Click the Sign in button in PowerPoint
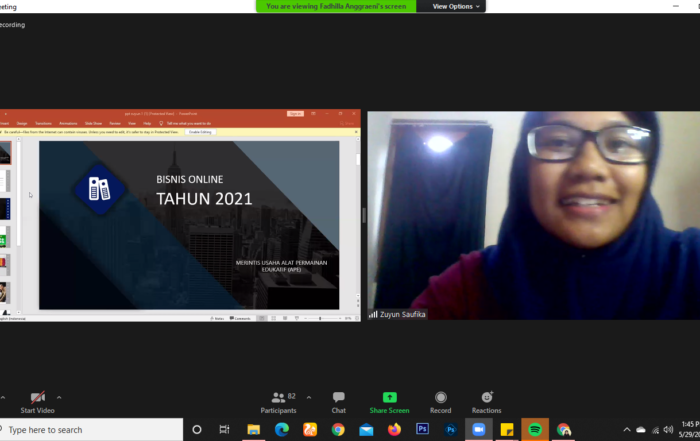The image size is (700, 441). (295, 114)
